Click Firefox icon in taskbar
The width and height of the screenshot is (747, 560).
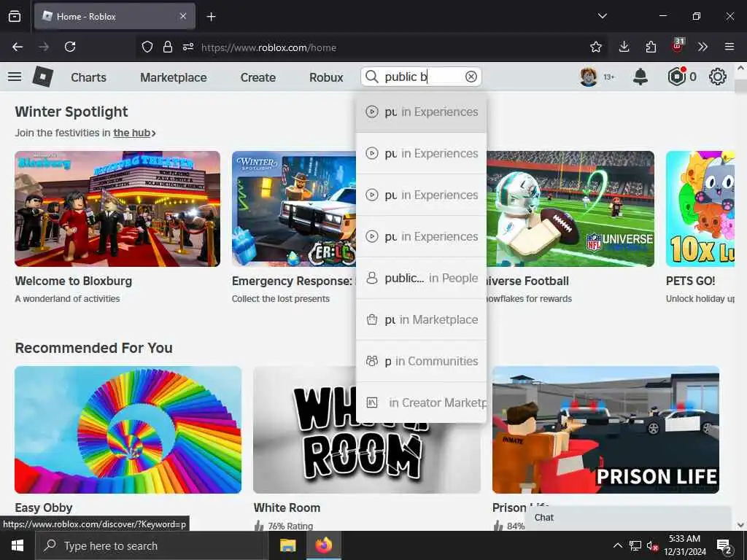click(x=323, y=545)
